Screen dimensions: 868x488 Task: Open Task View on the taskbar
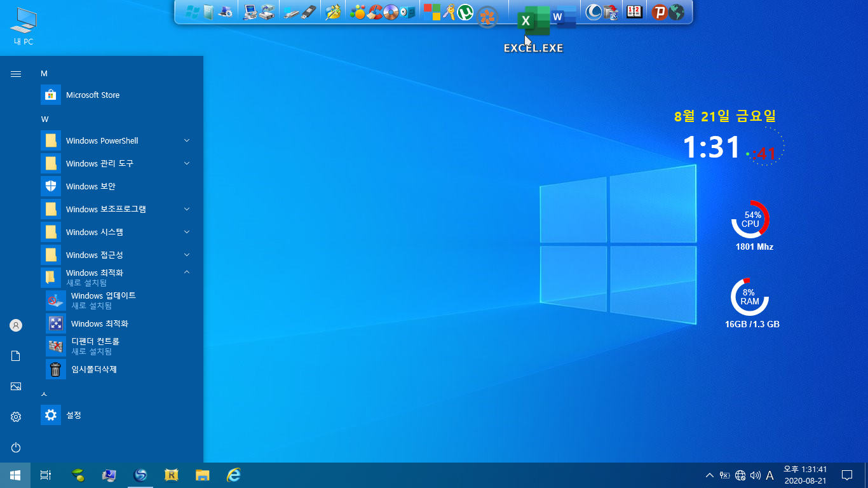[46, 475]
